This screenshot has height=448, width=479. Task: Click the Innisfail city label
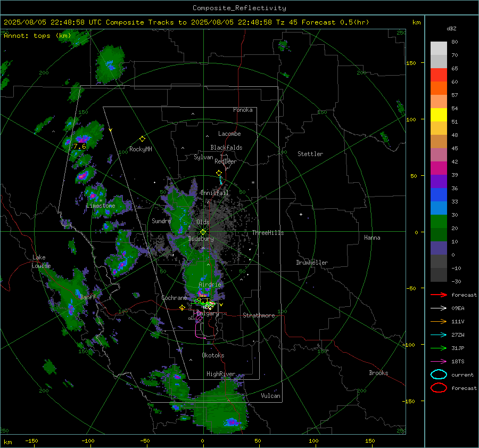pyautogui.click(x=215, y=193)
